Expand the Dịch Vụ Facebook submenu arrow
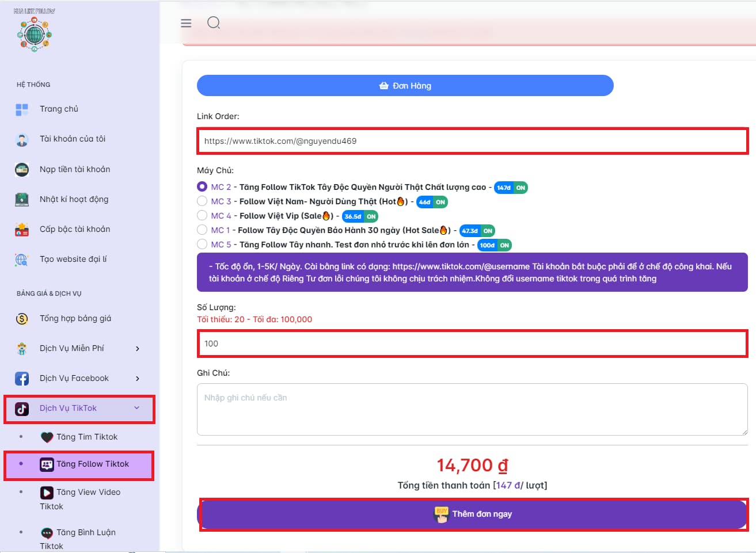This screenshot has height=553, width=756. point(137,378)
